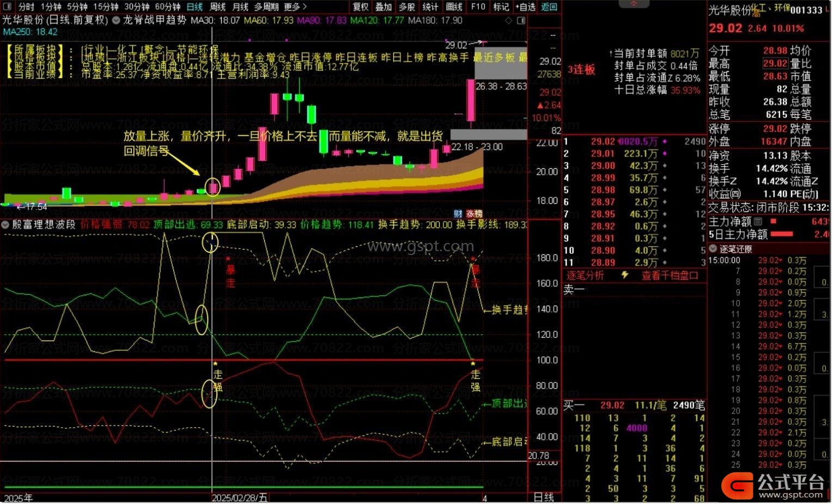Select the 日线 daily chart tab
The height and width of the screenshot is (504, 833).
194,7
